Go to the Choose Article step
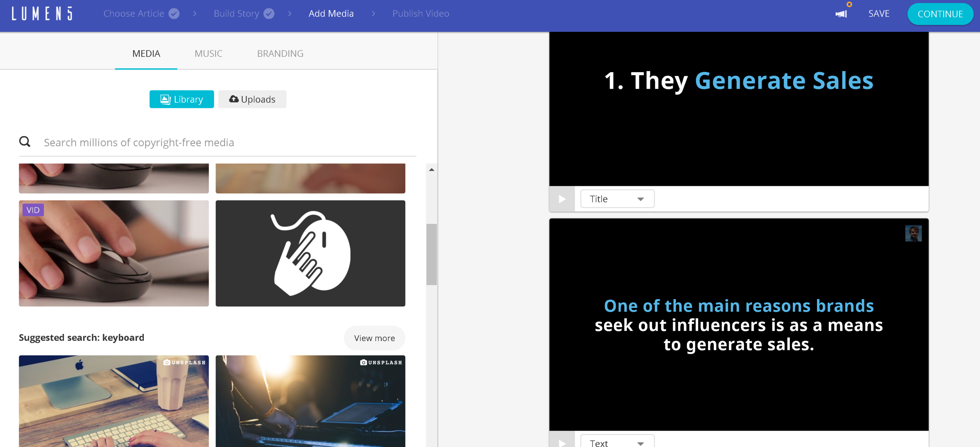Viewport: 980px width, 447px height. pyautogui.click(x=134, y=14)
